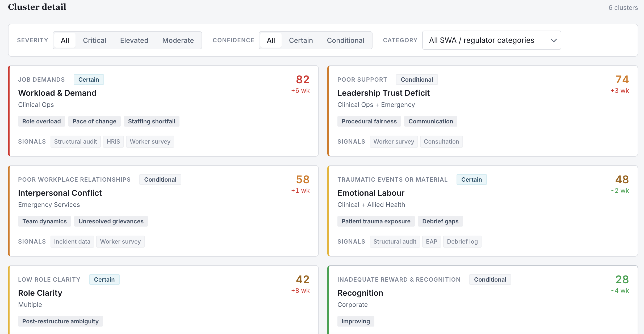
Task: Click the HRIS signal chip
Action: (x=113, y=141)
